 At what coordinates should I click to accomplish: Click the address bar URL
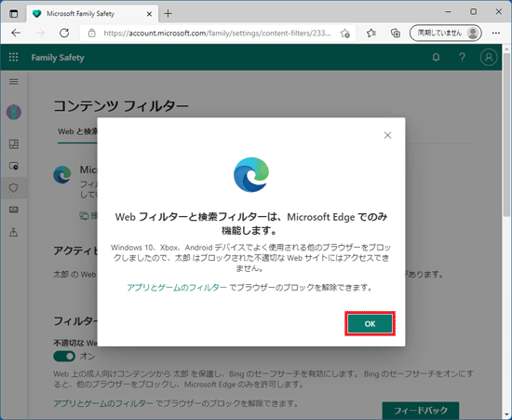[217, 33]
